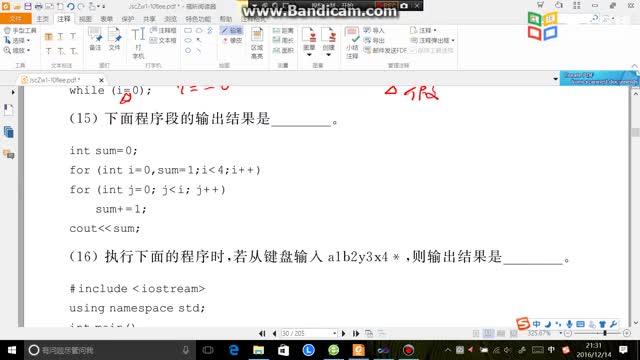Open the 特色功能 ribbon tab
Image resolution: width=640 pixels, height=360 pixels.
[x=198, y=19]
